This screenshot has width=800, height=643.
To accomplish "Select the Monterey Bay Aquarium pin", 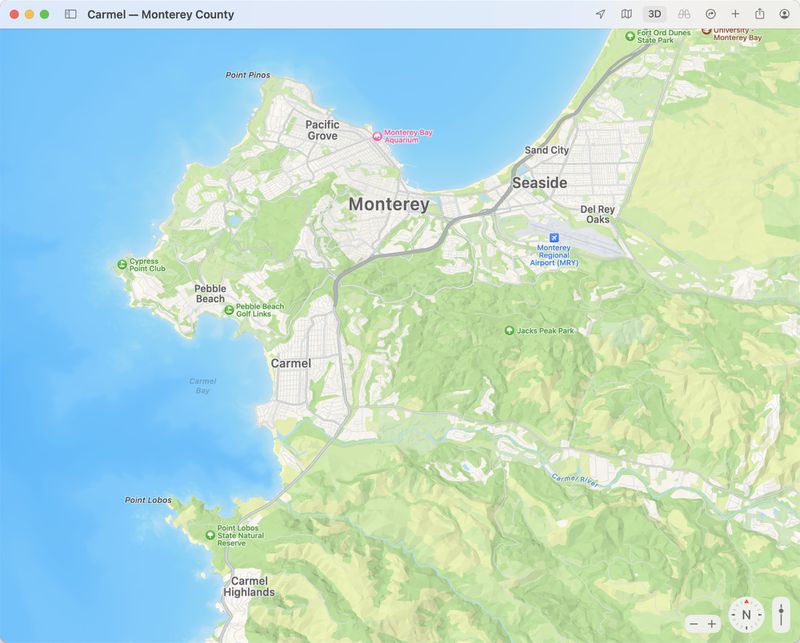I will coord(376,135).
